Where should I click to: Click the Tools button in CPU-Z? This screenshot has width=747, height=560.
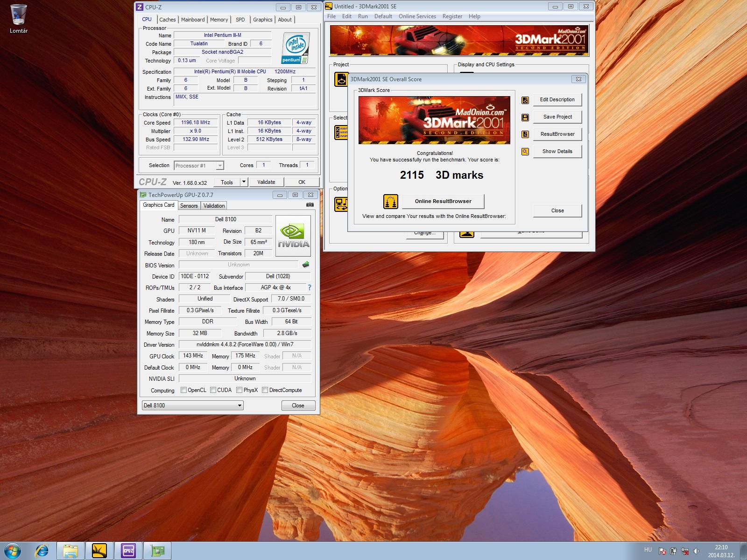pos(227,182)
